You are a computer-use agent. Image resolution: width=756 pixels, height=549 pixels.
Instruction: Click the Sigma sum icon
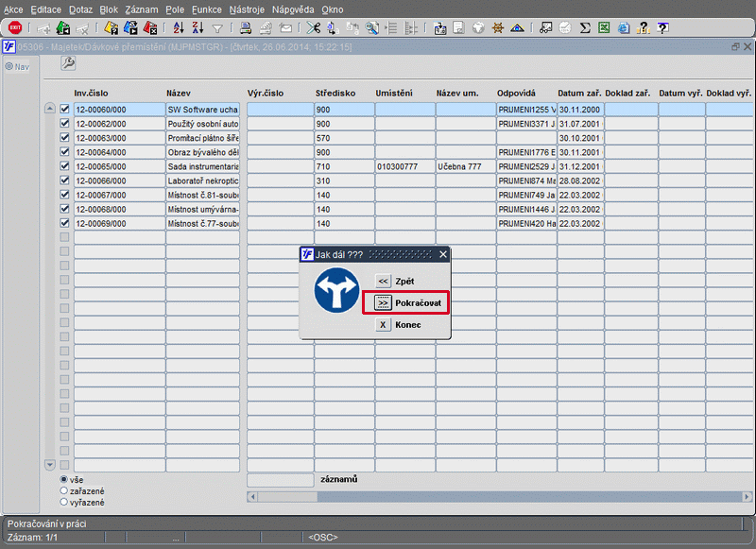click(585, 28)
